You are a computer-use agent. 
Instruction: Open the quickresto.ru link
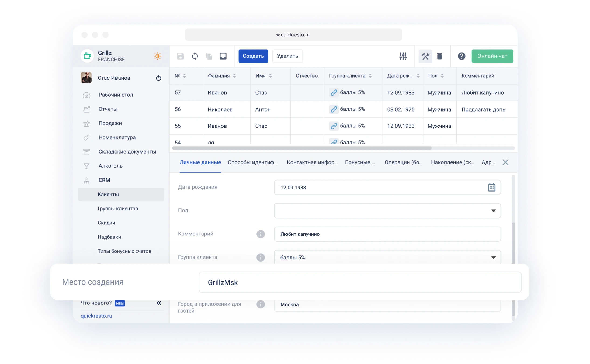coord(96,316)
